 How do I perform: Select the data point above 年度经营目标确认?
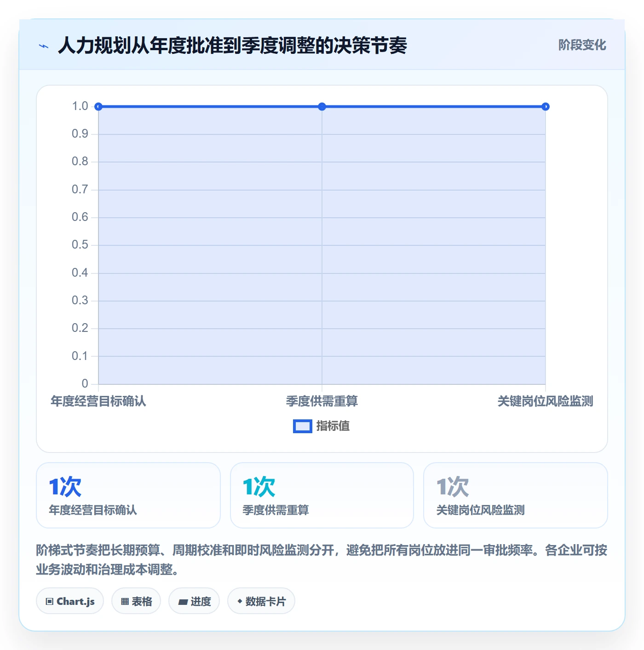click(x=98, y=107)
